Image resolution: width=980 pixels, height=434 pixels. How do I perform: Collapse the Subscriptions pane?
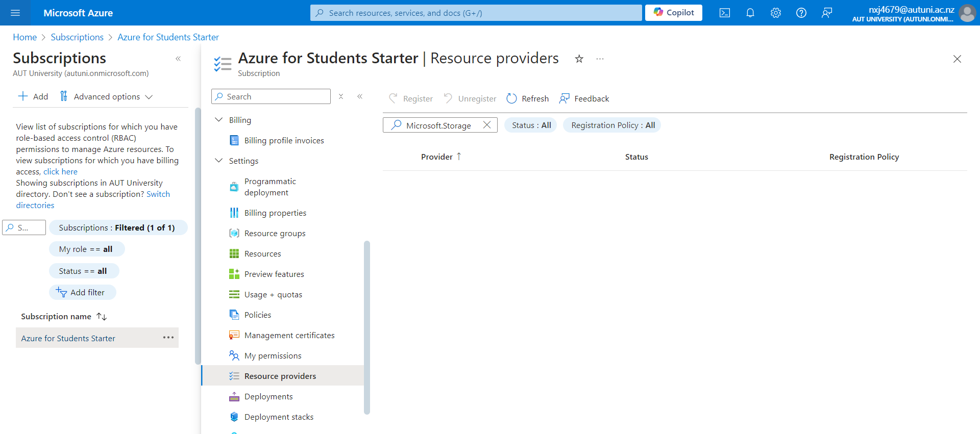point(178,59)
